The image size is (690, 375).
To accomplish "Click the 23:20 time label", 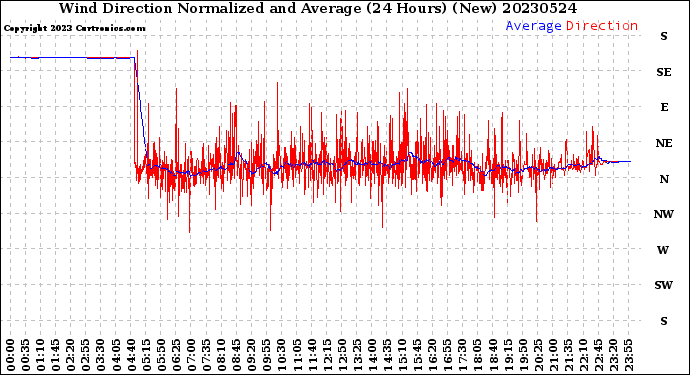I will pyautogui.click(x=613, y=355).
